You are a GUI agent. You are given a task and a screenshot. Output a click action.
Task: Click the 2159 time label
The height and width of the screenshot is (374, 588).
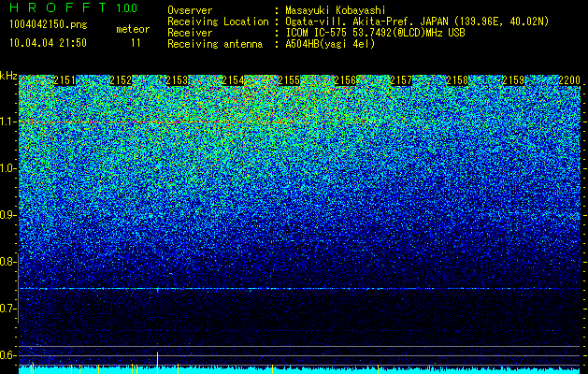coord(513,80)
